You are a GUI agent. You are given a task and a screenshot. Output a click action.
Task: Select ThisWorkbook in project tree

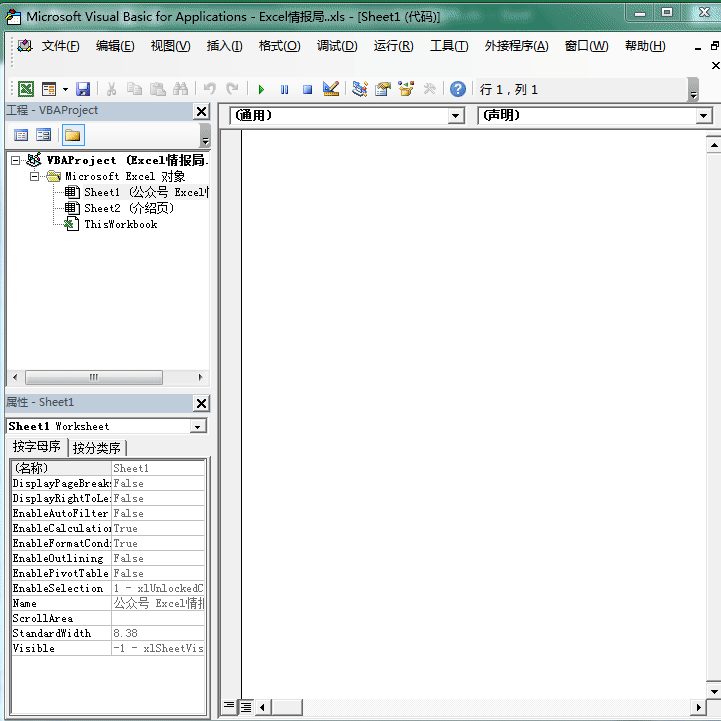point(120,224)
